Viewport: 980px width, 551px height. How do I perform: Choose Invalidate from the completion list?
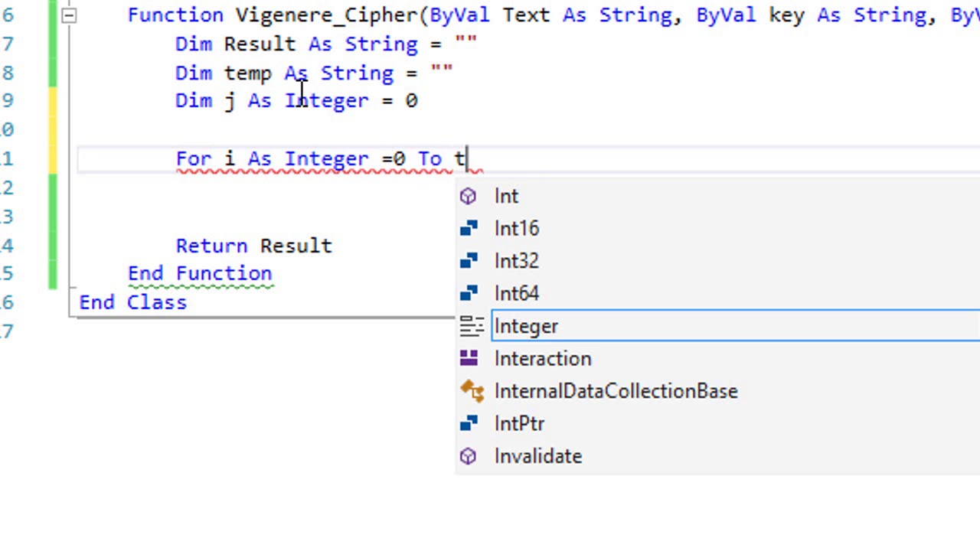click(538, 456)
